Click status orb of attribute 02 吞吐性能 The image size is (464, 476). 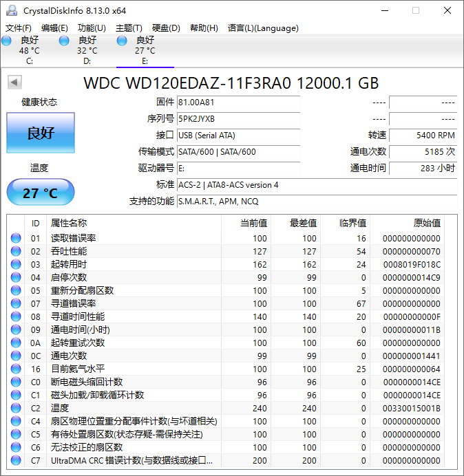point(16,251)
